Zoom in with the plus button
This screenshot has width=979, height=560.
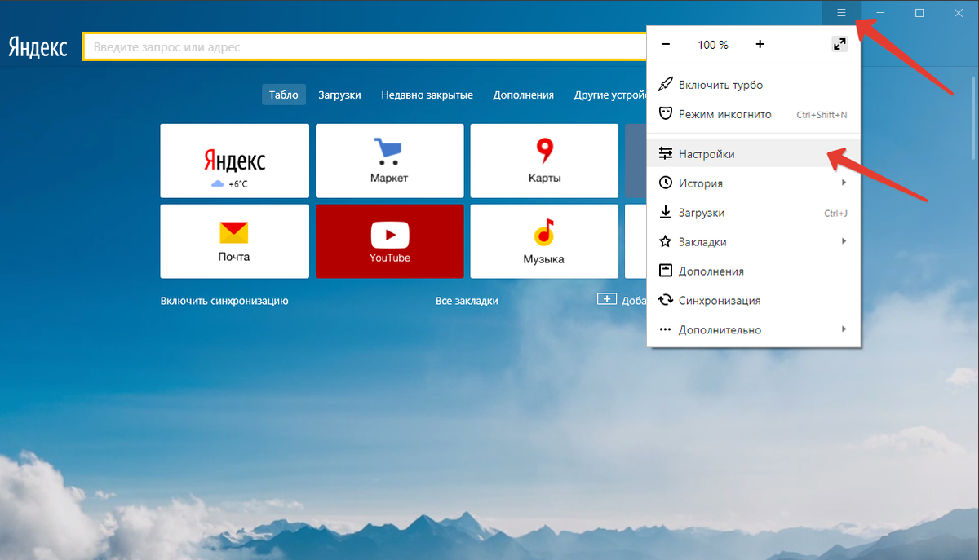pyautogui.click(x=760, y=45)
